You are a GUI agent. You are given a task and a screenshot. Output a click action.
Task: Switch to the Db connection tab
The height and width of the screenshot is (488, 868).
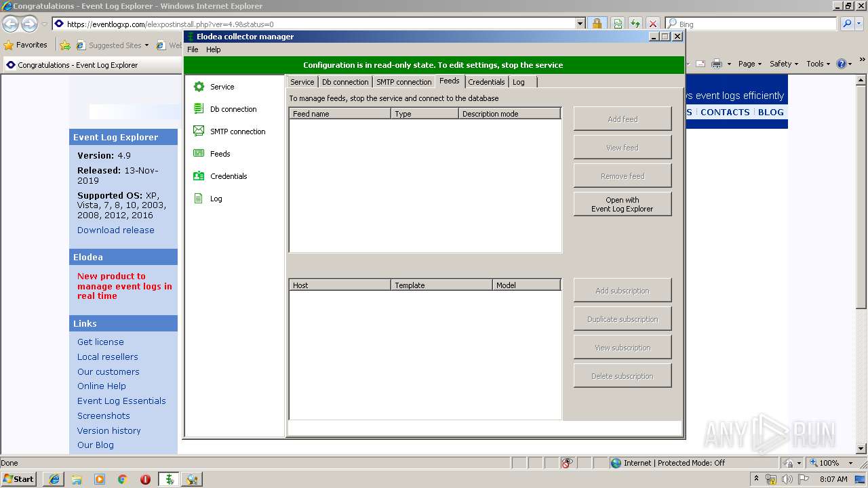tap(345, 82)
